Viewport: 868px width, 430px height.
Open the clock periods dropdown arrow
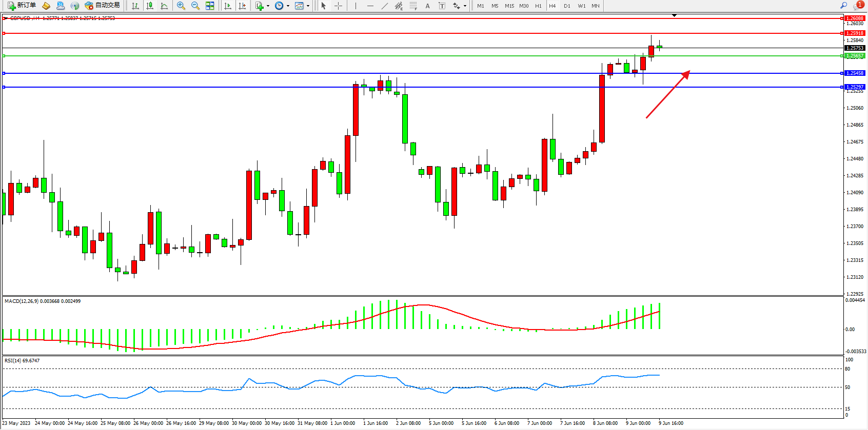coord(288,6)
